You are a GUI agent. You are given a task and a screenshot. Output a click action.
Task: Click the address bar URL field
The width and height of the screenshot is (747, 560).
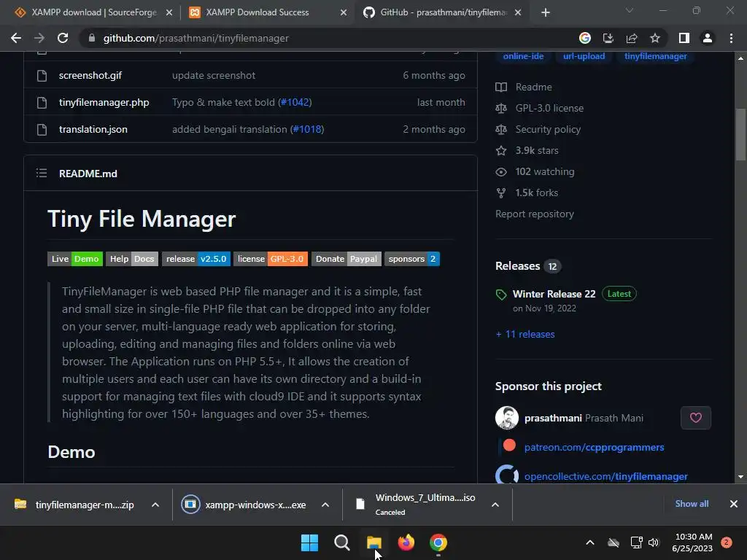[329, 38]
